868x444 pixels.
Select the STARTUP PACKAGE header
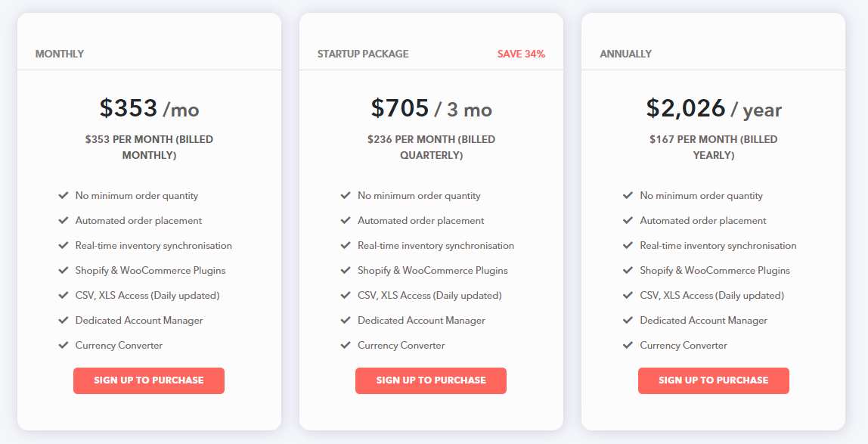[363, 54]
